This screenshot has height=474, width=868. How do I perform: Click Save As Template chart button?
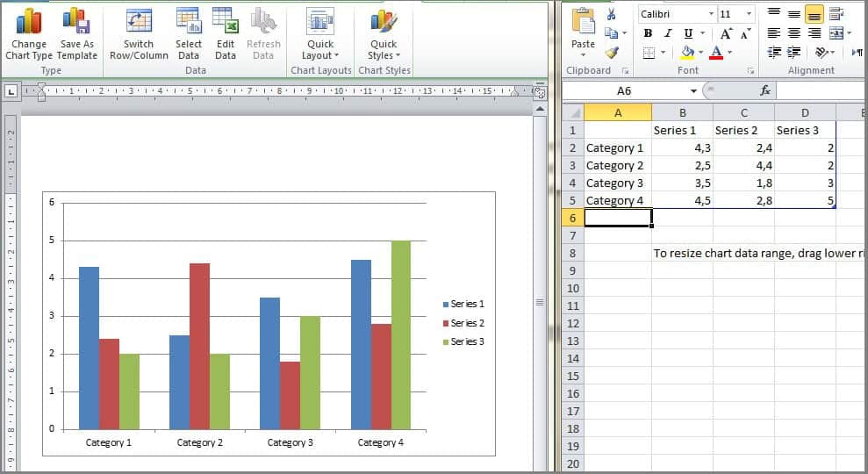tap(77, 34)
